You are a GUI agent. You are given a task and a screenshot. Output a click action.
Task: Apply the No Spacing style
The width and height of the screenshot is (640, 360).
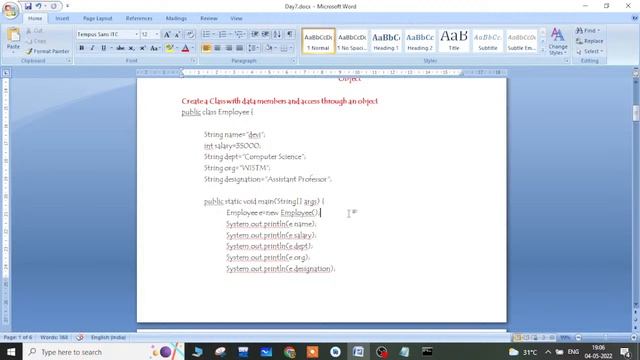(x=352, y=41)
